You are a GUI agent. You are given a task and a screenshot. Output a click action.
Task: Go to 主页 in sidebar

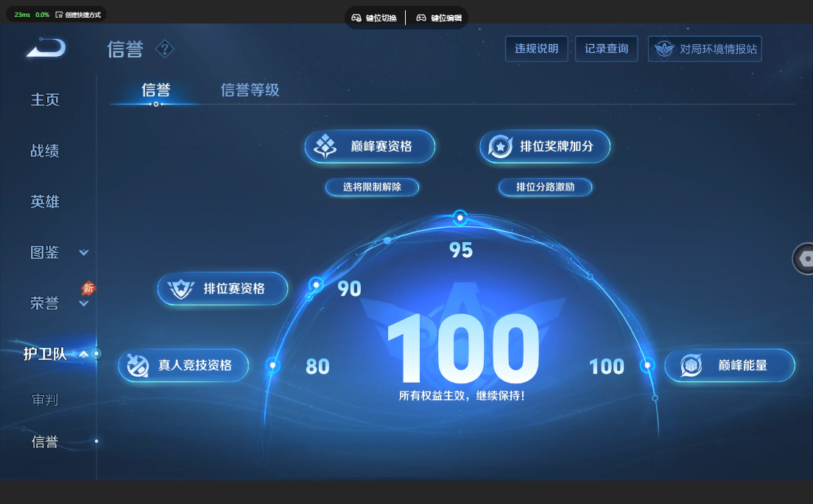[45, 99]
